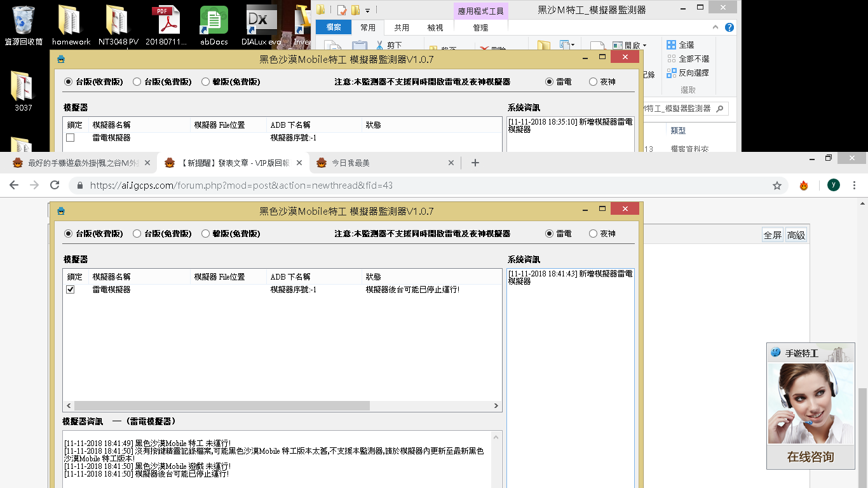Switch to the 常用 ribbon tab
The height and width of the screenshot is (488, 868).
[368, 27]
